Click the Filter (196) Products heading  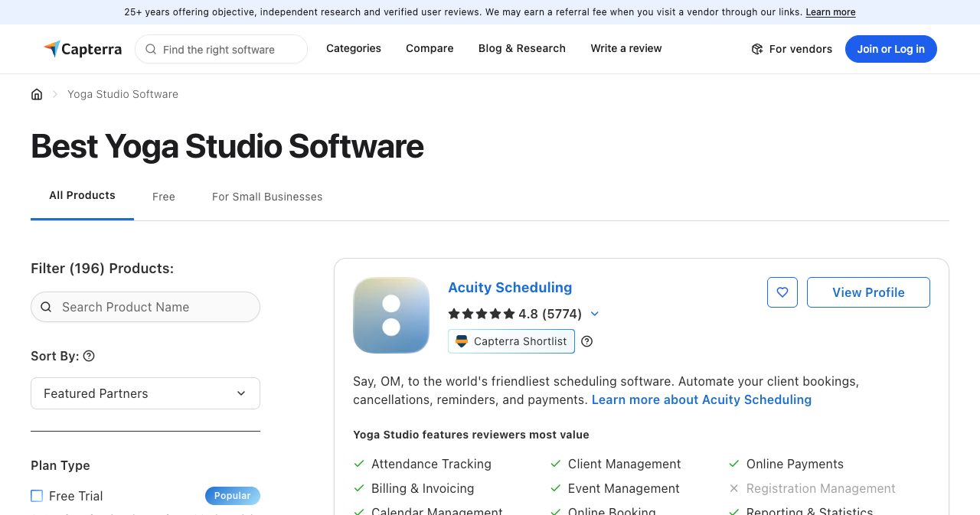coord(102,269)
